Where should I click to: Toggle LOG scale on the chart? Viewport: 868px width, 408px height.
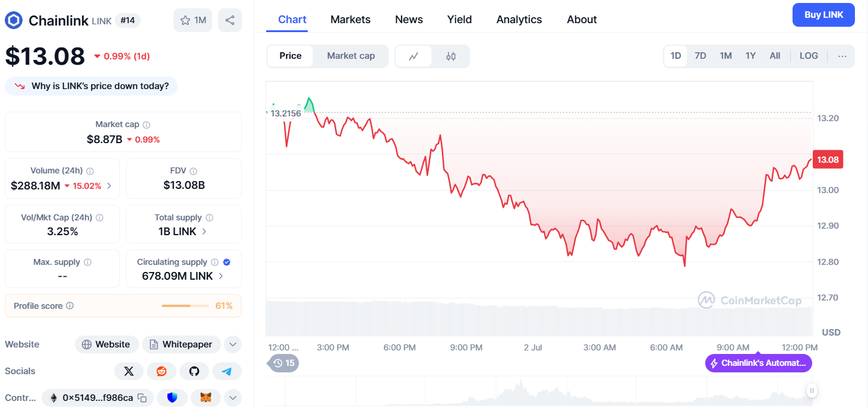pos(809,56)
